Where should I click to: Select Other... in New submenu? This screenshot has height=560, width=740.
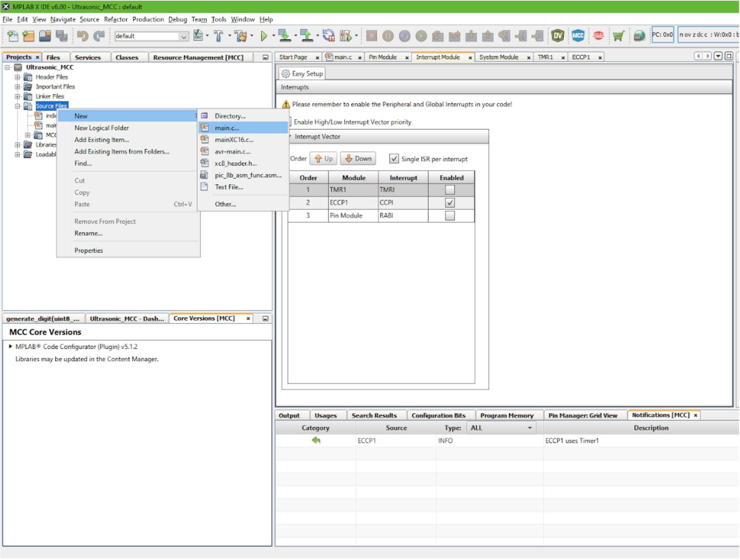(225, 204)
